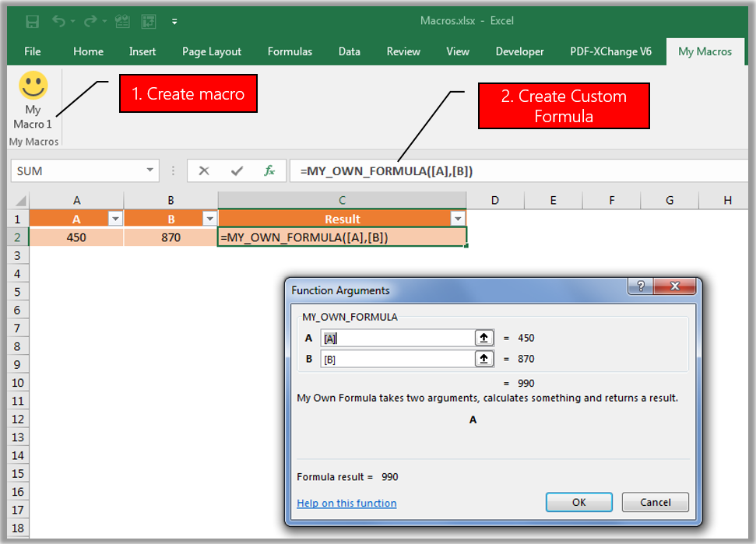Switch to the Review tab
The image size is (756, 544).
pos(403,51)
